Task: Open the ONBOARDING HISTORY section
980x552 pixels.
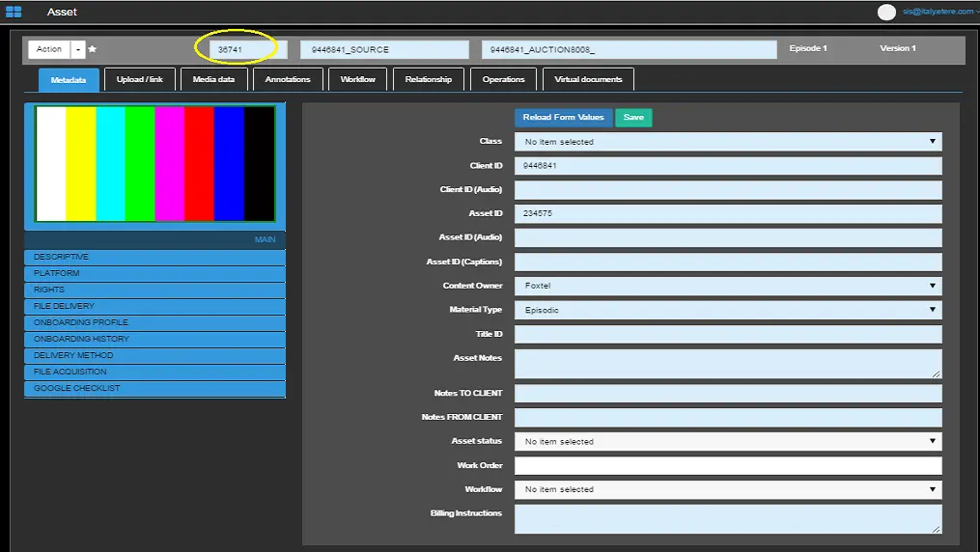Action: click(x=154, y=340)
